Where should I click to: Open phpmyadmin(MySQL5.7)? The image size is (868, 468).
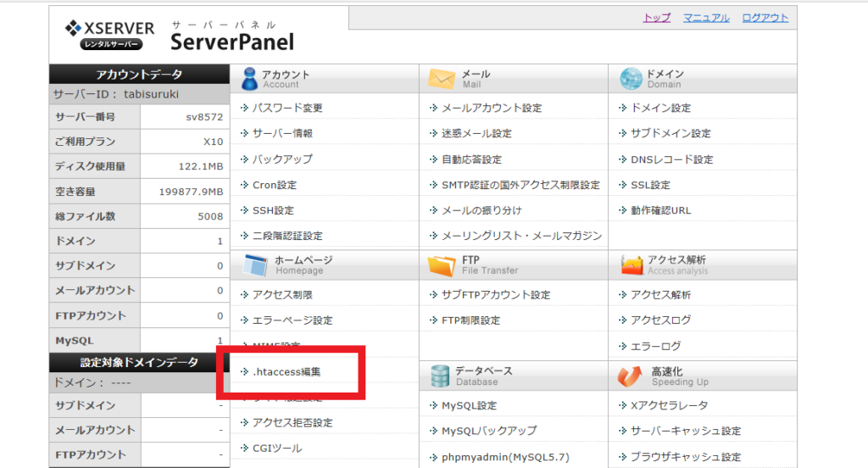coord(505,458)
